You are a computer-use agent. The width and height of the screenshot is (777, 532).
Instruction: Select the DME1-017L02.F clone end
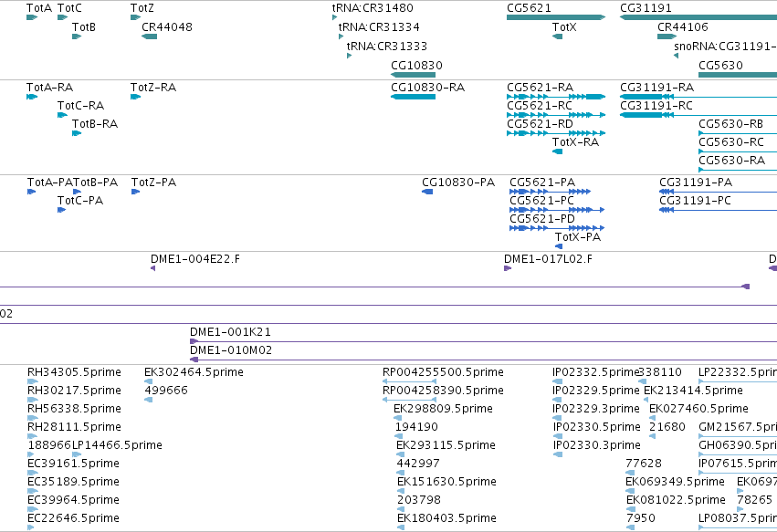[508, 268]
